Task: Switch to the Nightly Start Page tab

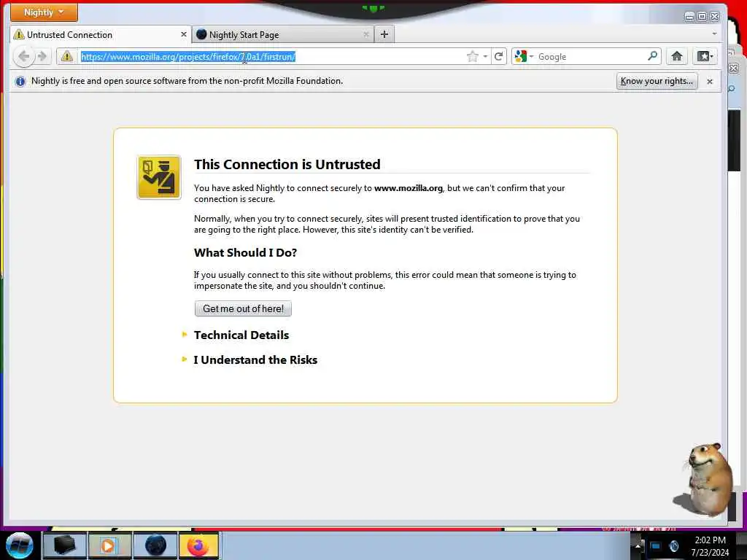Action: tap(283, 34)
